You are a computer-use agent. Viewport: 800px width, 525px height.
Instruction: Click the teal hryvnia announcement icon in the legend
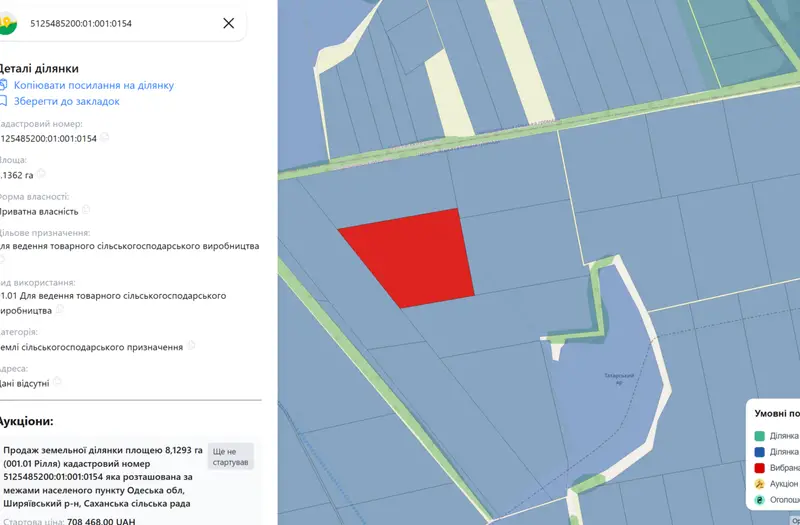coord(760,500)
